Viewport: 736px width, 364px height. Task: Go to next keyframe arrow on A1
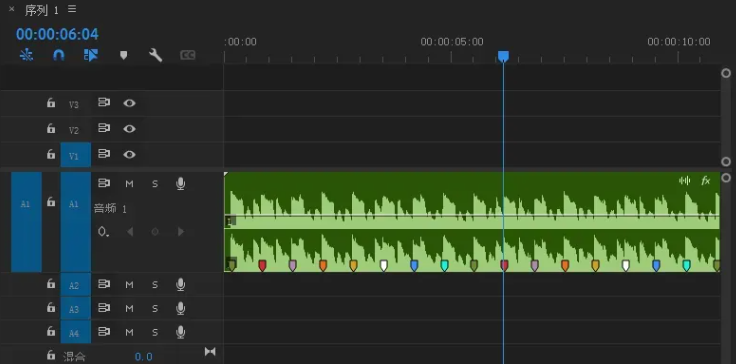pyautogui.click(x=181, y=232)
